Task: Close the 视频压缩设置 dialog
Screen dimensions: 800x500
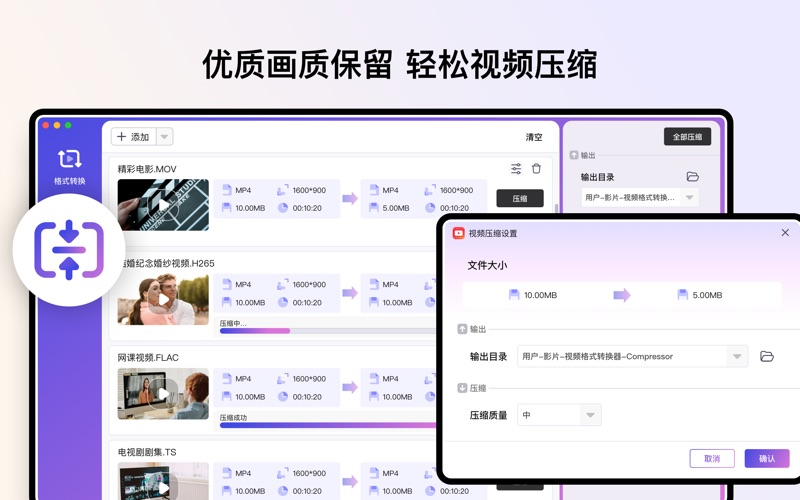Action: pos(785,233)
